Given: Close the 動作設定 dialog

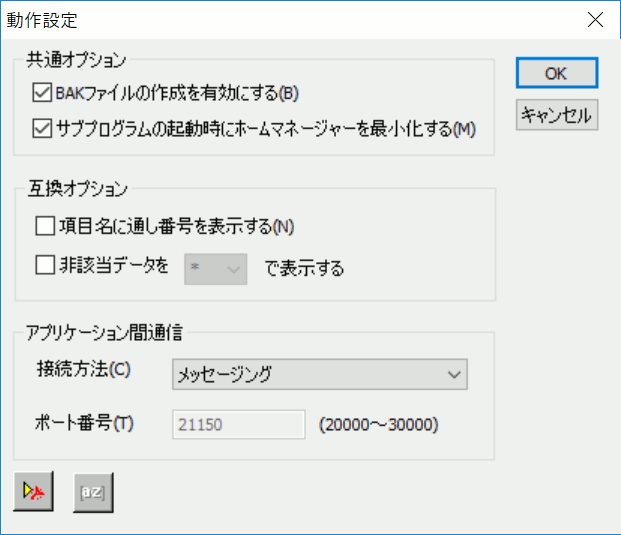Looking at the screenshot, I should tap(595, 19).
